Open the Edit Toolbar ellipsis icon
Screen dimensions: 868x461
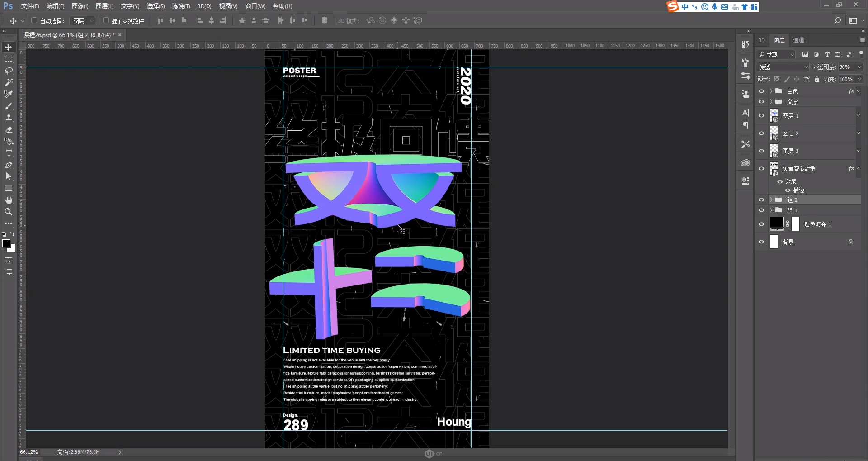click(9, 223)
